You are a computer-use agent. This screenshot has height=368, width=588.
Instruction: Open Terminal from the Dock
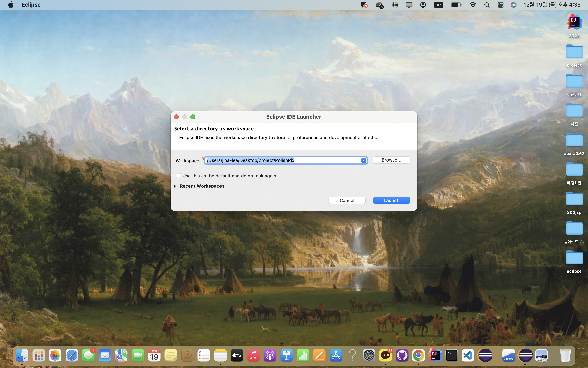451,356
